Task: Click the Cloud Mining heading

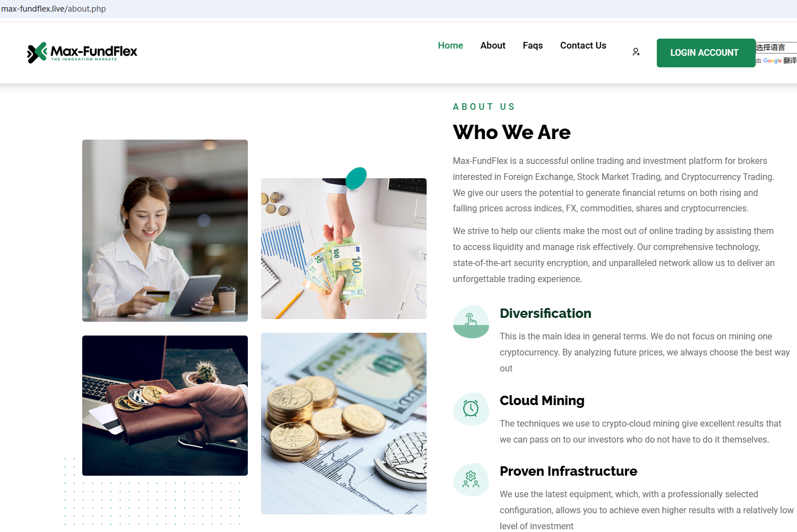Action: pyautogui.click(x=542, y=401)
